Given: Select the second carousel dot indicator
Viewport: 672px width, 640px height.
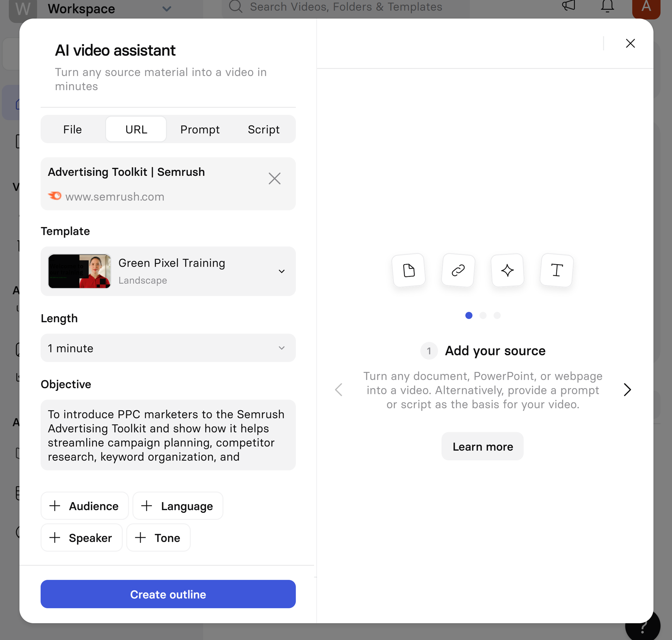Looking at the screenshot, I should point(483,315).
